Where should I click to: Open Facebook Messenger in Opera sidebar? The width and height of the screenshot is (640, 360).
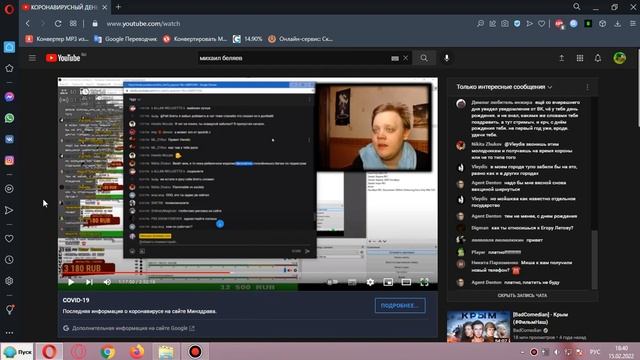point(9,97)
